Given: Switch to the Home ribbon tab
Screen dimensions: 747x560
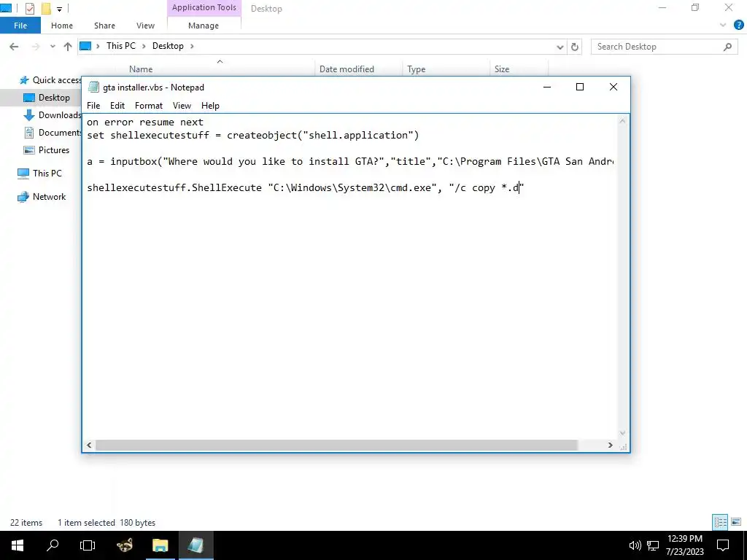Looking at the screenshot, I should pos(62,26).
